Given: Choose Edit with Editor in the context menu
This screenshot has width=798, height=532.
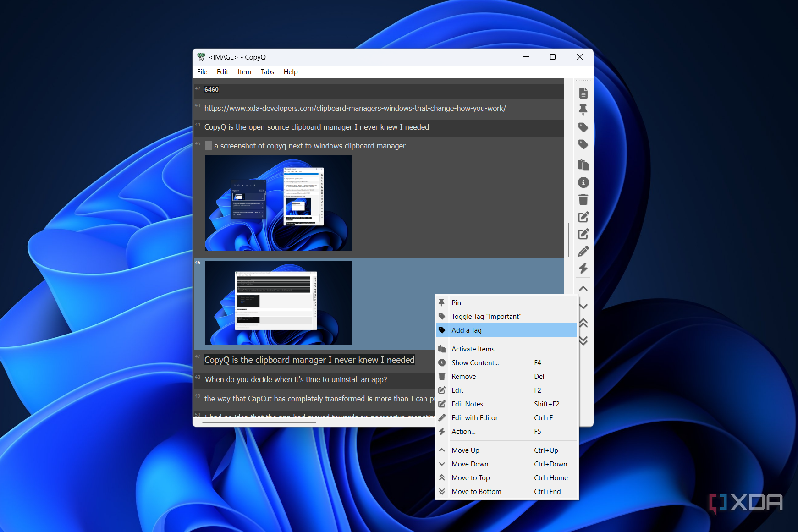Looking at the screenshot, I should point(506,418).
